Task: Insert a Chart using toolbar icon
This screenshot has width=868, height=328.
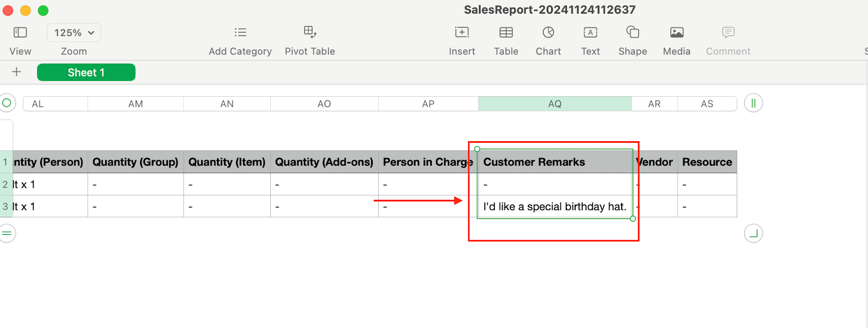Action: (548, 33)
